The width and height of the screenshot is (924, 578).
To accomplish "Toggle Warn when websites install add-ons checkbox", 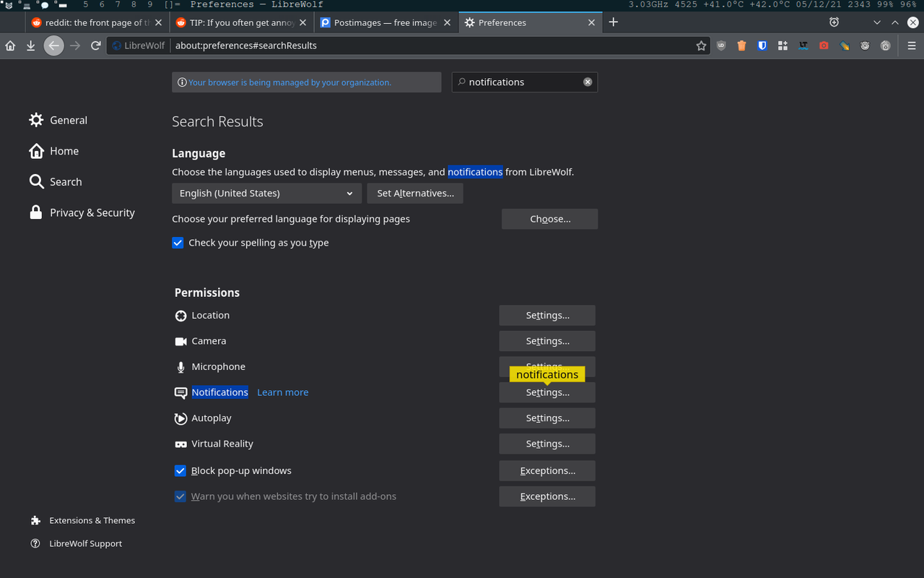I will (180, 496).
